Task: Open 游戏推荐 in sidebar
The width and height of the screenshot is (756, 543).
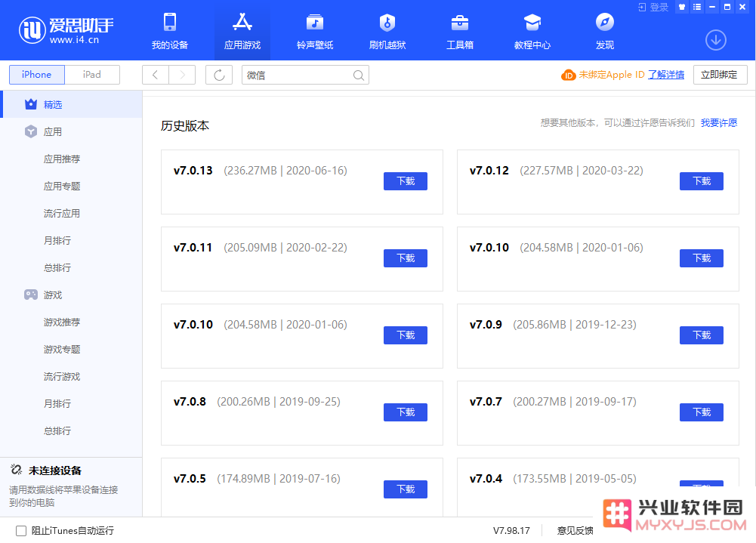Action: pyautogui.click(x=62, y=322)
